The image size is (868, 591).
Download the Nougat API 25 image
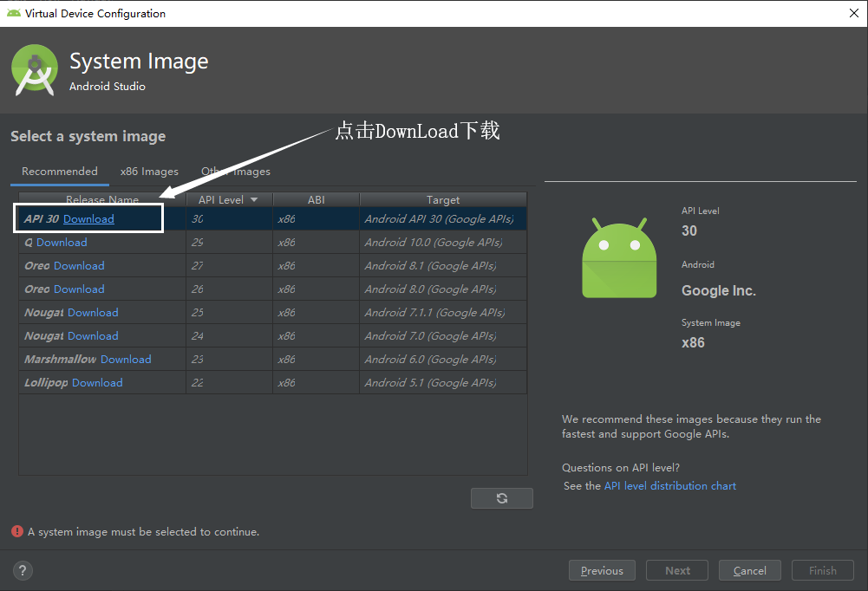(x=93, y=313)
